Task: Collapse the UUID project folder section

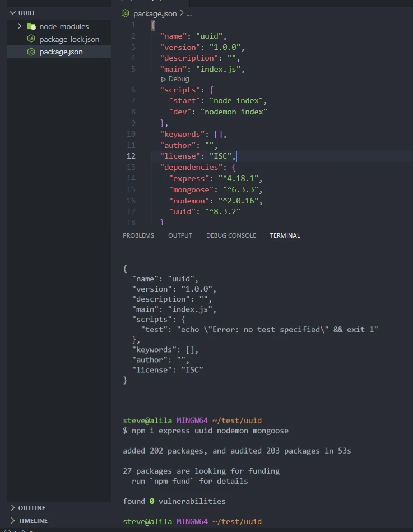Action: 13,12
